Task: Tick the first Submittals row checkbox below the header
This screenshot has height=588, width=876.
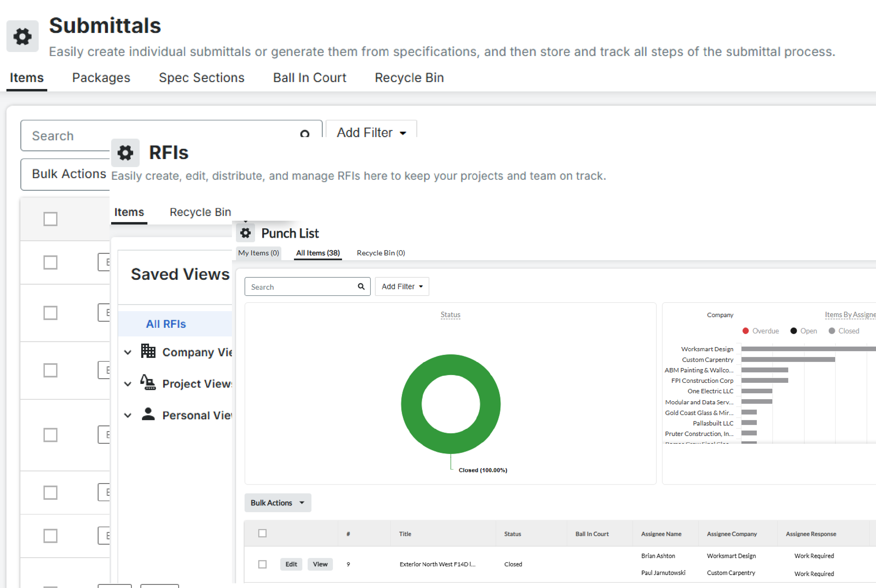Action: point(50,263)
